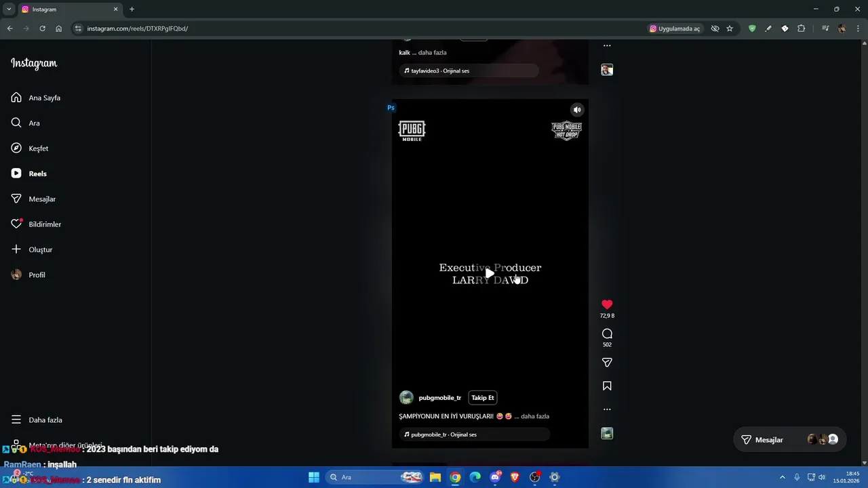Click the Windows taskbar Ara search box
The width and height of the screenshot is (868, 488).
click(376, 477)
